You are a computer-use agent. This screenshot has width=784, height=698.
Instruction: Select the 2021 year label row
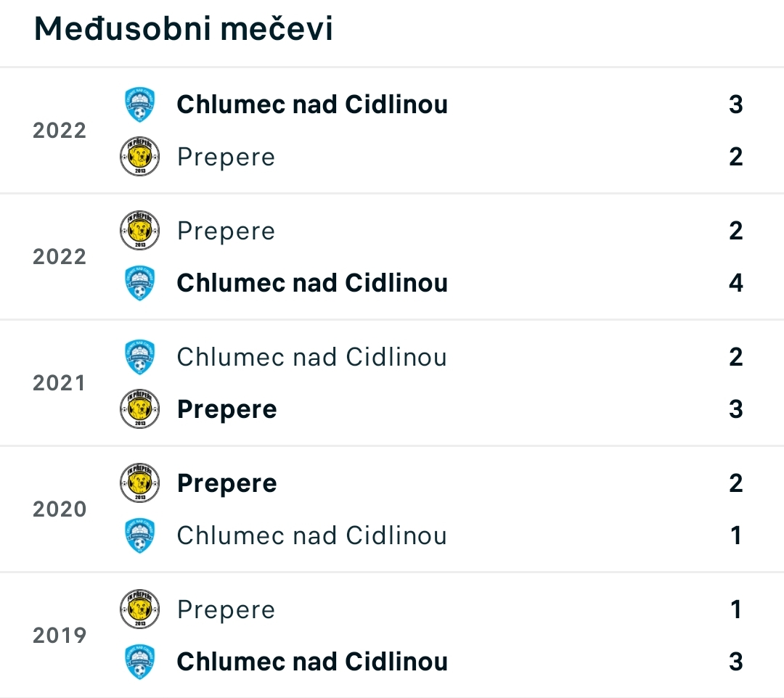coord(59,383)
